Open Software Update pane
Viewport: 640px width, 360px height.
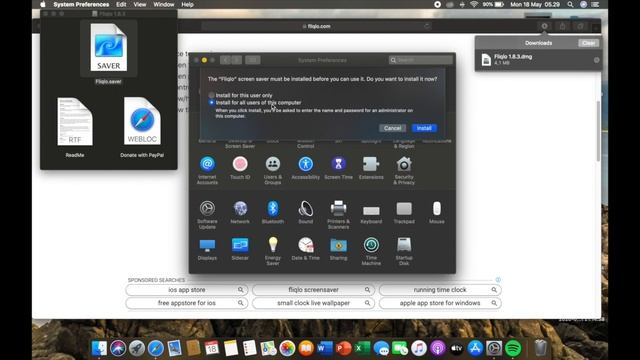point(207,215)
